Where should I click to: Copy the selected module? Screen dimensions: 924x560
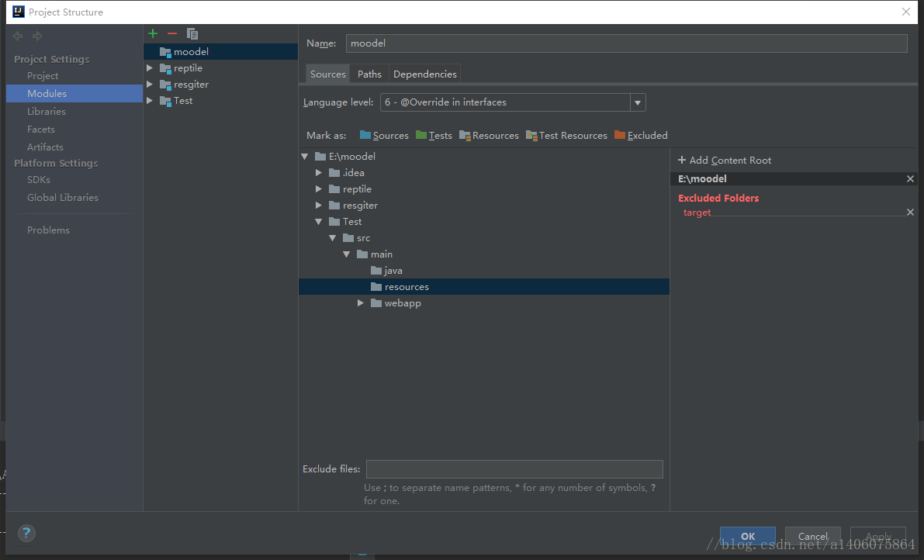point(192,33)
